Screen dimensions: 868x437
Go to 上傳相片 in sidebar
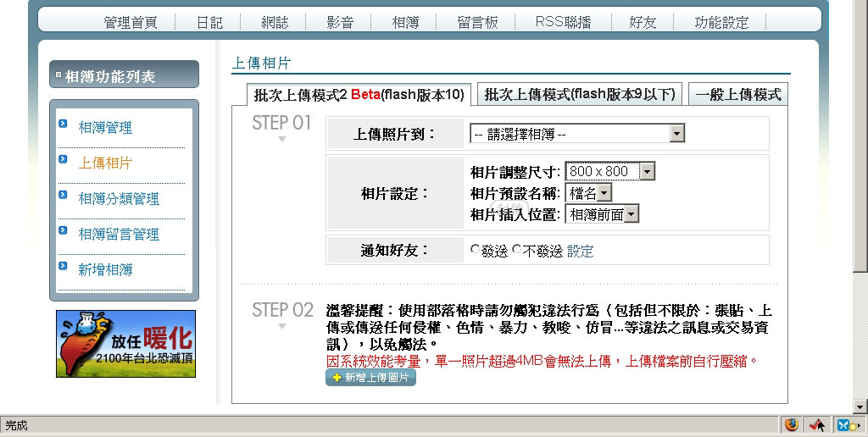click(105, 163)
